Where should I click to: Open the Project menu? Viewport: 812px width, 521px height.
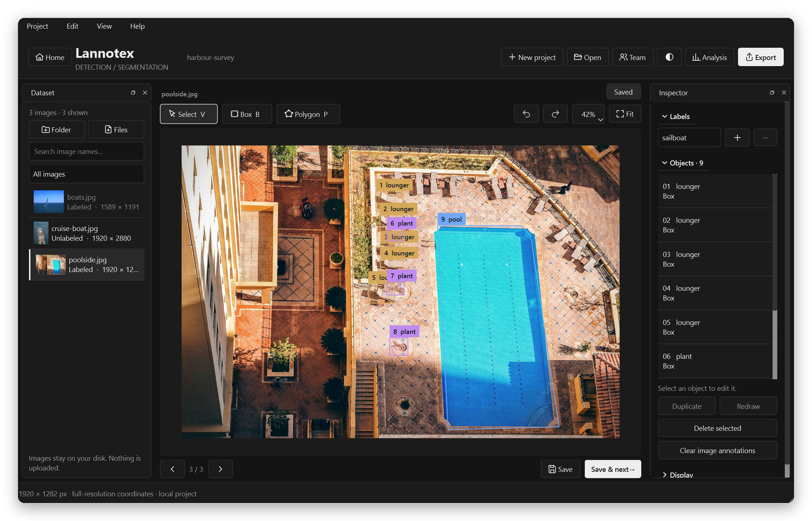point(37,26)
